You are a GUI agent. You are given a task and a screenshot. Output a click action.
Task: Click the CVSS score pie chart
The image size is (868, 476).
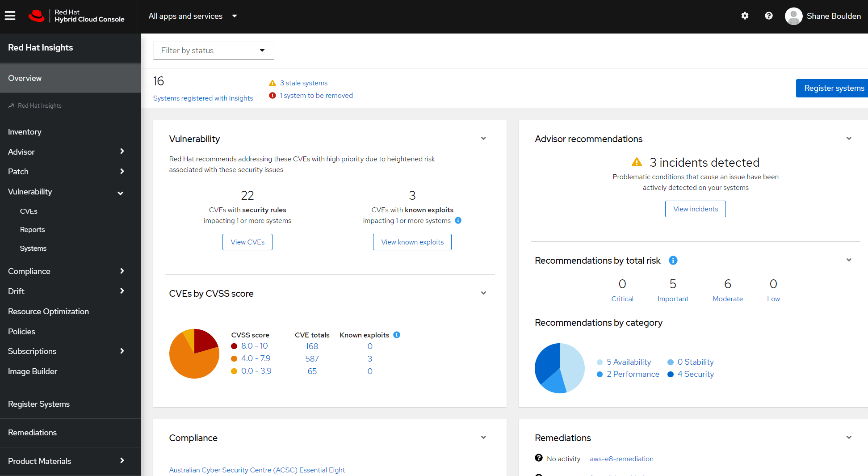point(194,354)
